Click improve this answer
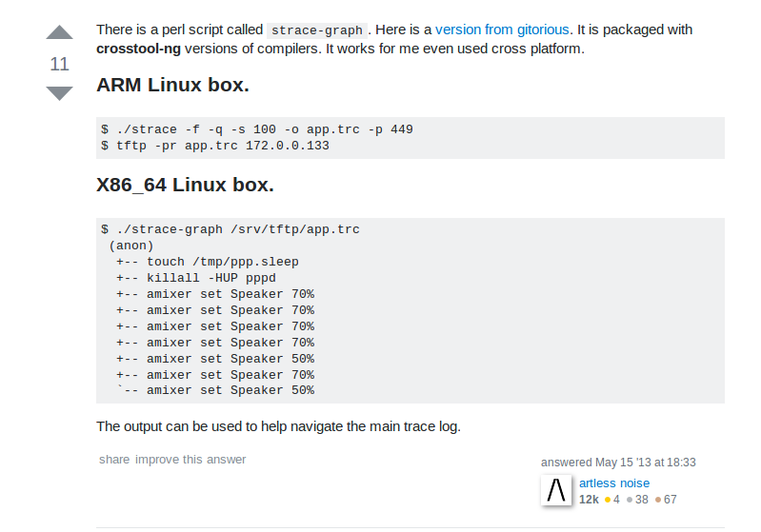This screenshot has width=761, height=532. coord(190,460)
